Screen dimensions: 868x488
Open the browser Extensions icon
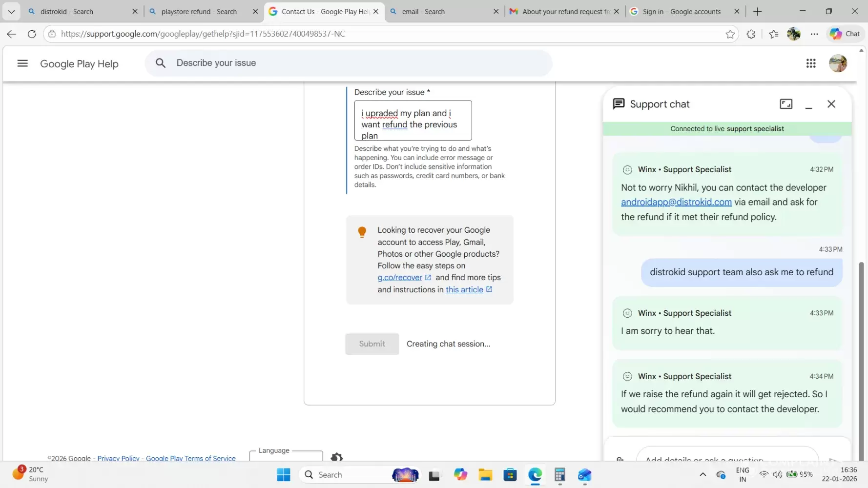coord(751,34)
